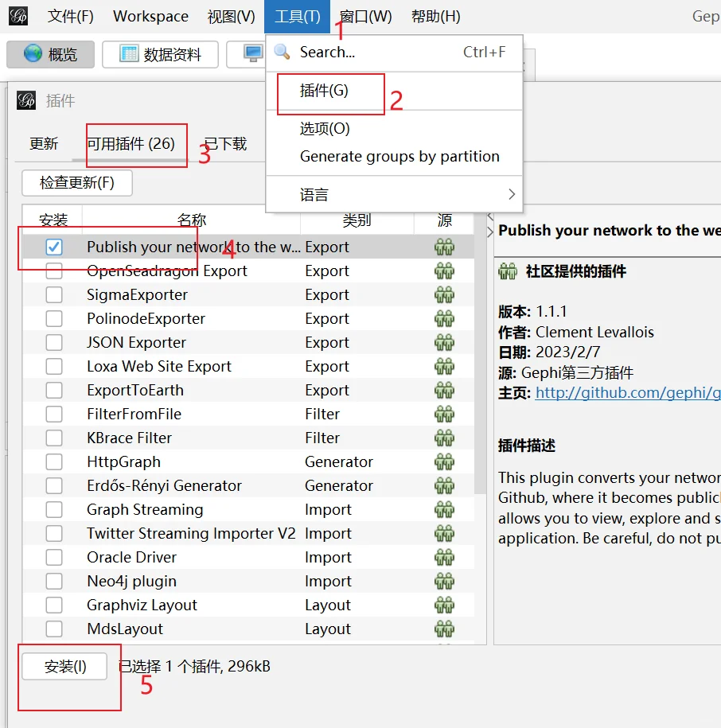Choose Generate groups by partition

(395, 157)
